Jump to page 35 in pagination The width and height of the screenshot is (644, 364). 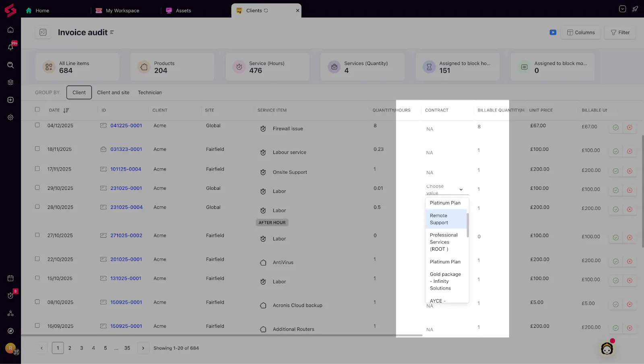[x=127, y=348]
